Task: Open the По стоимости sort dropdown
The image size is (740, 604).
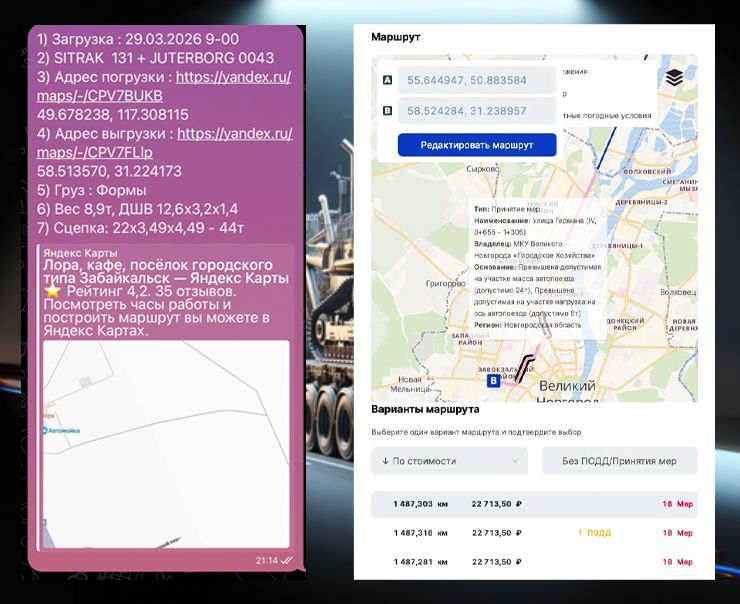Action: click(x=449, y=461)
